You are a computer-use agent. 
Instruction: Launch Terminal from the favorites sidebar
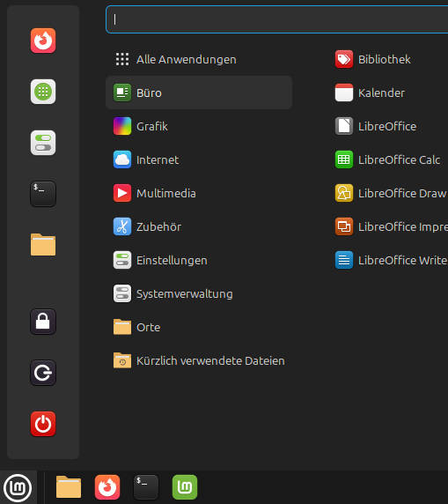pyautogui.click(x=43, y=194)
